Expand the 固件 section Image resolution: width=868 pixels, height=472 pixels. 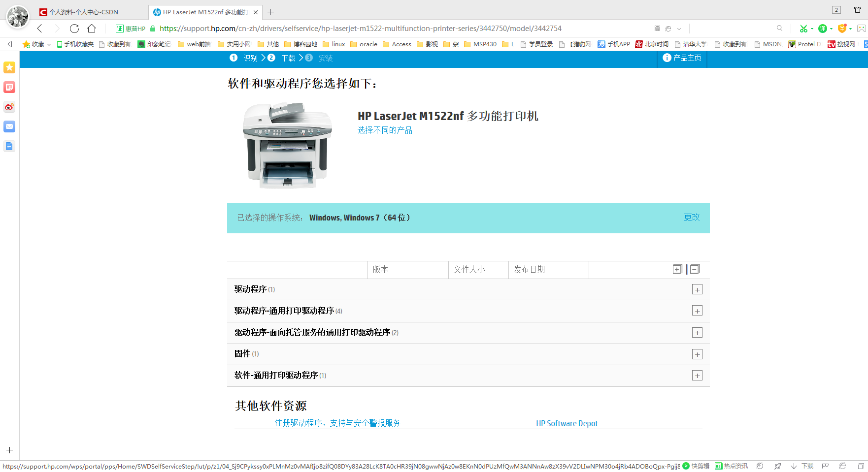697,354
